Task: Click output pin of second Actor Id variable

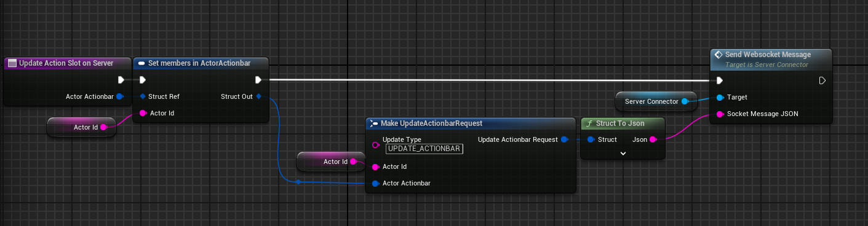Action: click(x=354, y=162)
